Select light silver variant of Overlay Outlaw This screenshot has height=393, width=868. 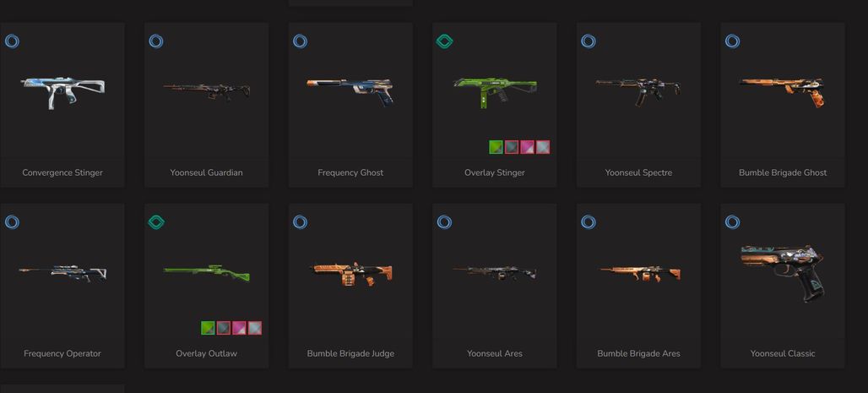click(x=255, y=328)
